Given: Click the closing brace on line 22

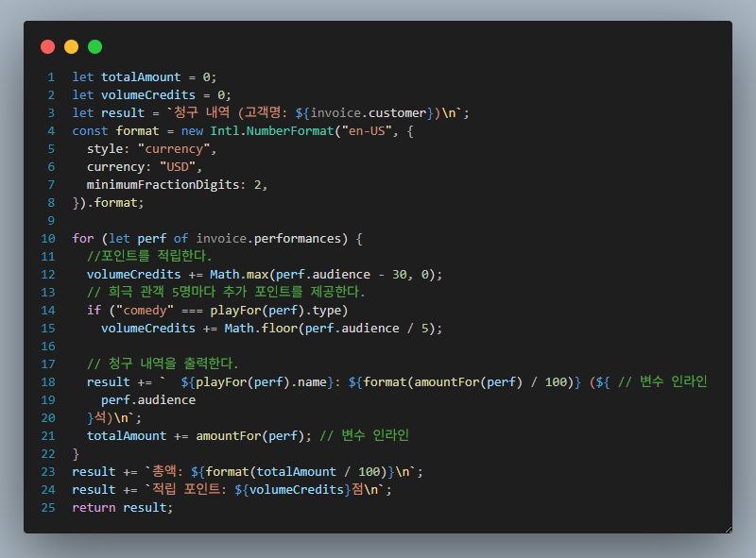Looking at the screenshot, I should [x=76, y=454].
